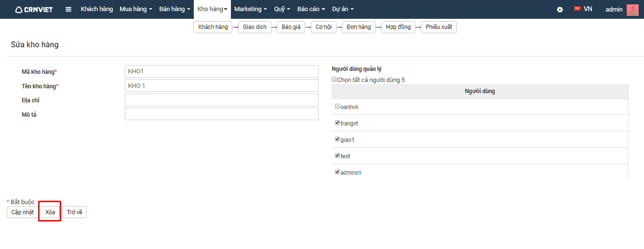Uncheck the giao1 user checkbox
Image resolution: width=644 pixels, height=249 pixels.
click(x=337, y=139)
